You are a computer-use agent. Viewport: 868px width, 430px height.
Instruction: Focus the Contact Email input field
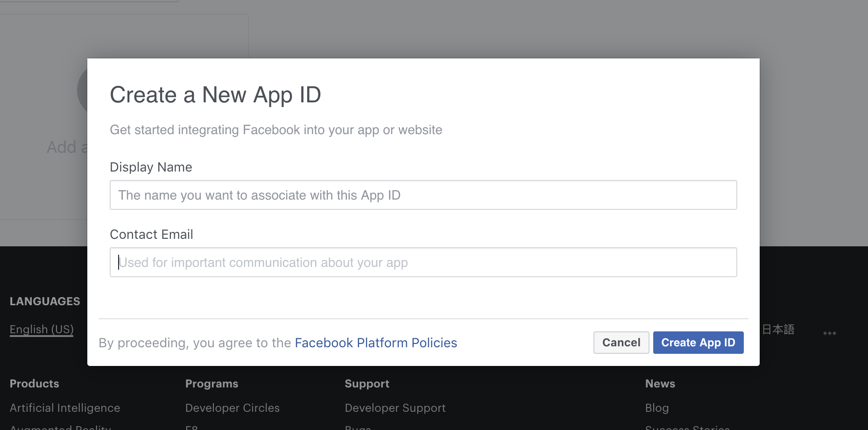point(423,262)
